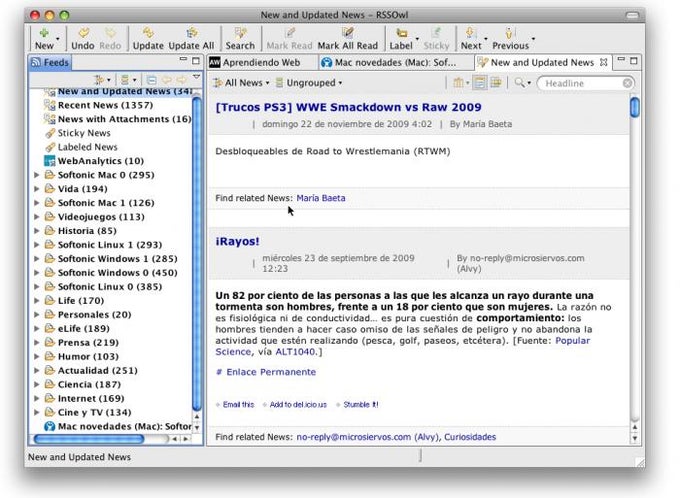This screenshot has height=498, width=680.
Task: Open the Feeds panel view menu triangle
Action: [x=196, y=77]
